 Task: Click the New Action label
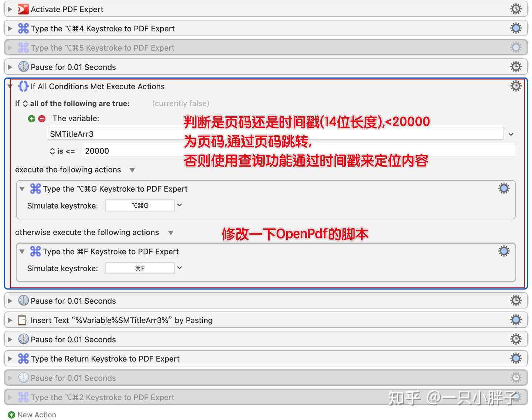click(x=37, y=415)
